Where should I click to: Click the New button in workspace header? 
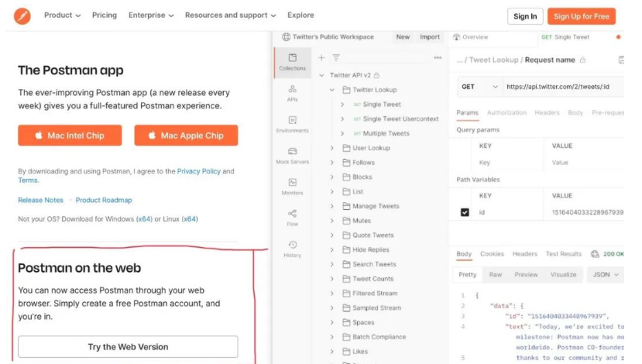(x=403, y=37)
